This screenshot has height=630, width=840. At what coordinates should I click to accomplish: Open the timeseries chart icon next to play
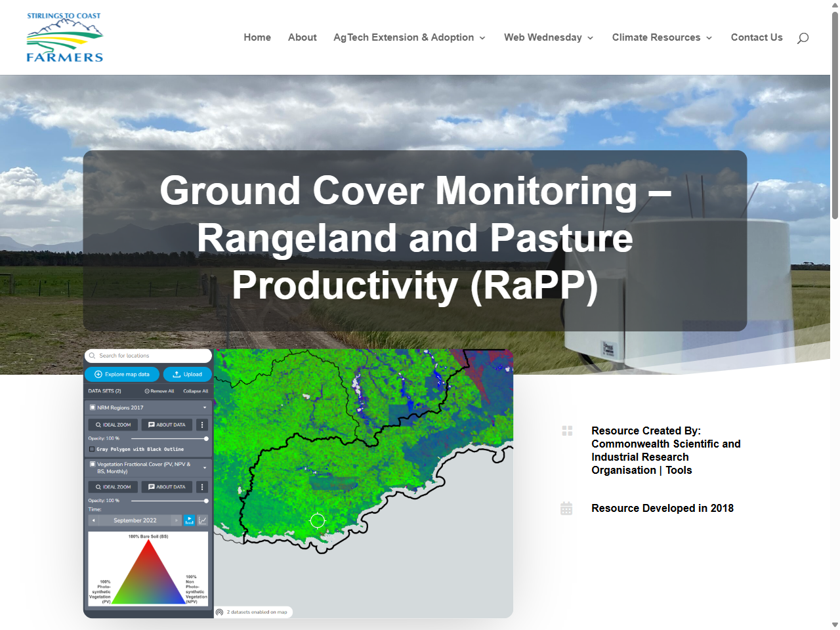coord(202,520)
